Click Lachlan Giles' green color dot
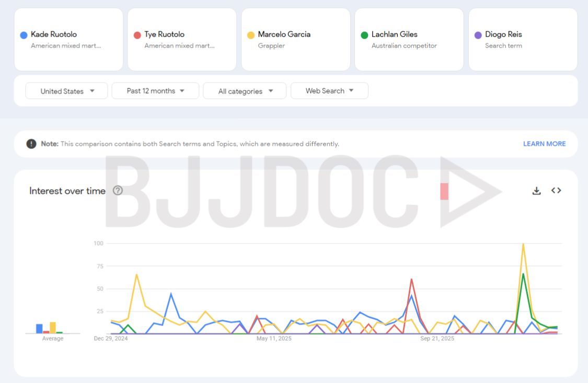The height and width of the screenshot is (383, 588). click(364, 35)
